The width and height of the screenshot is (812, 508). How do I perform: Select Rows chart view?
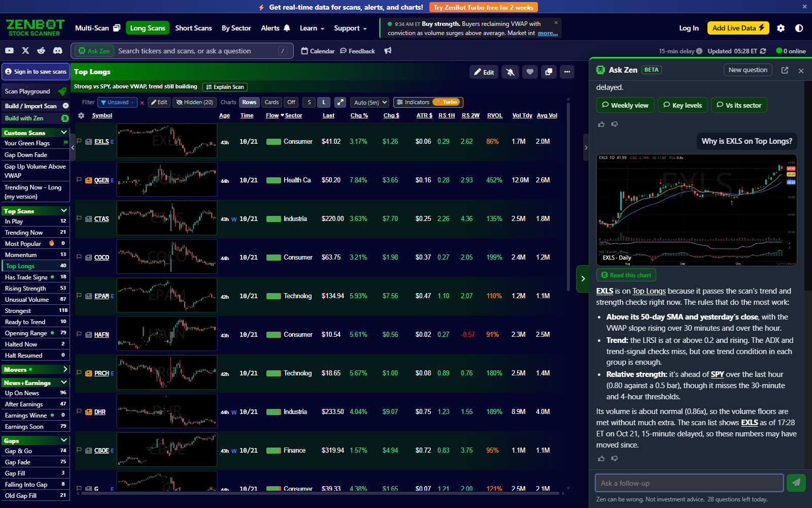tap(249, 102)
